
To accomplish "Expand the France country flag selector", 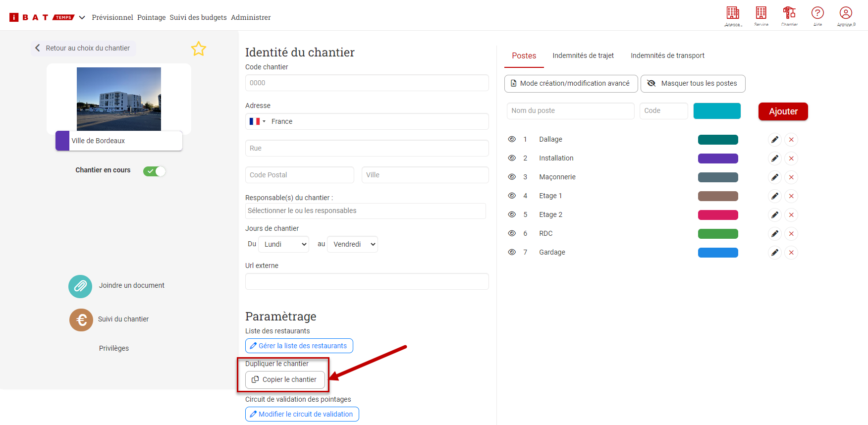I will point(257,121).
